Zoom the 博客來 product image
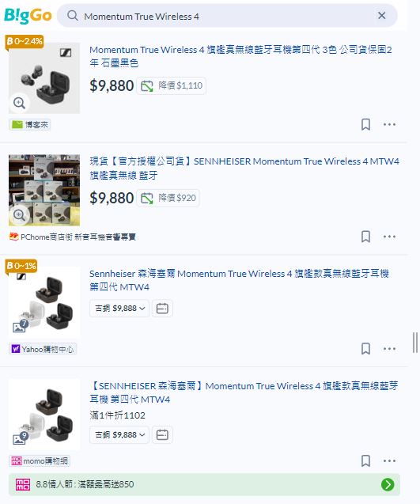This screenshot has width=420, height=504. tap(19, 103)
